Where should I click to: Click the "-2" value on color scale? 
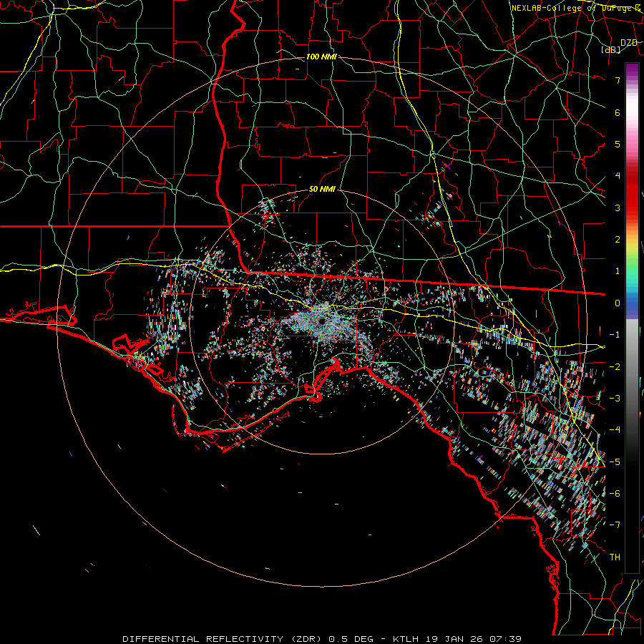pos(615,367)
